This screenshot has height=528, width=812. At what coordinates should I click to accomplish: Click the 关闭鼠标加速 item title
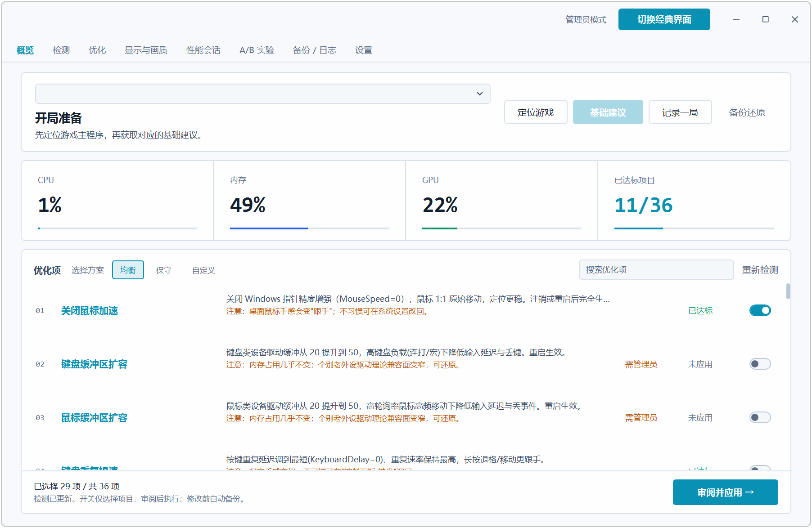pos(90,310)
